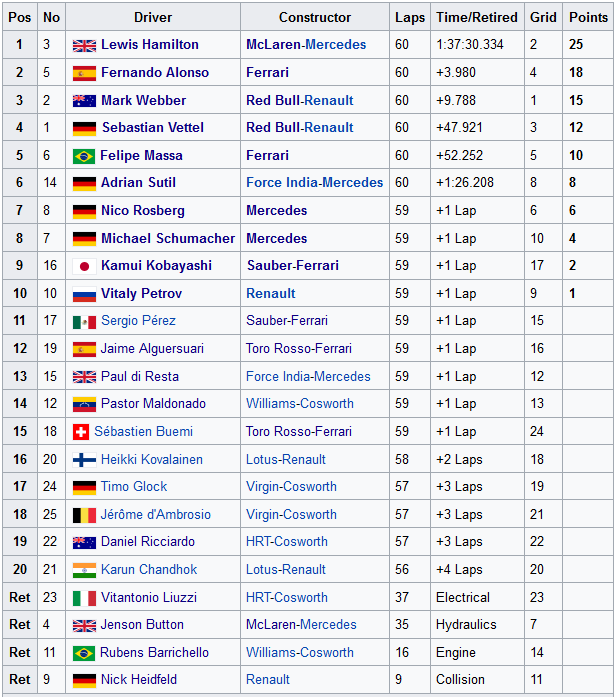Click the Japanese flag beside Kamui Kobayashi
Image resolution: width=615 pixels, height=697 pixels.
84,266
